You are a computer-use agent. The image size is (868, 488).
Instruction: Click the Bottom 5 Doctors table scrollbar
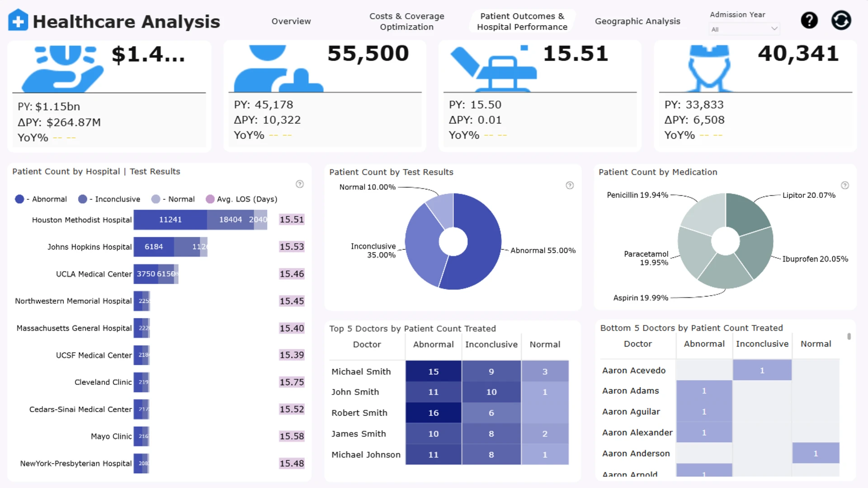click(849, 337)
